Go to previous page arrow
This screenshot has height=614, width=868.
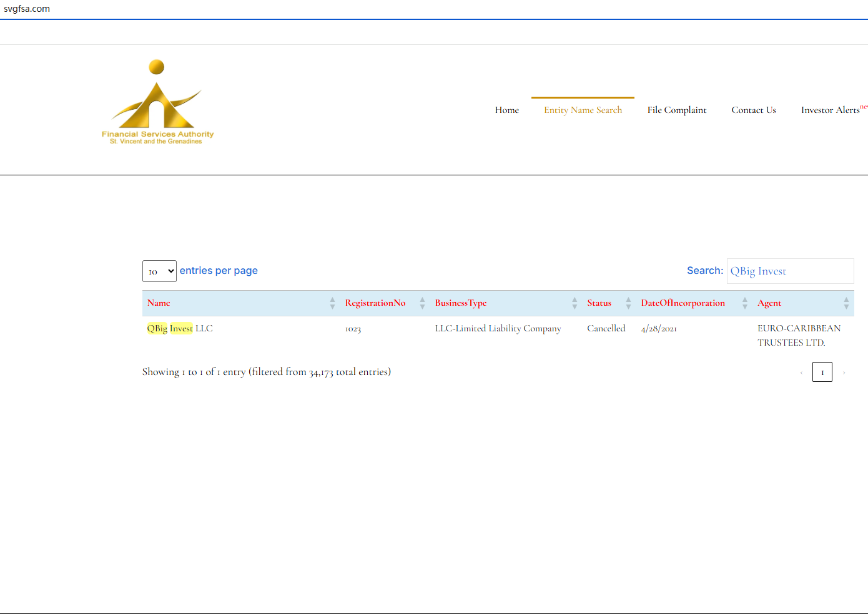(x=801, y=373)
